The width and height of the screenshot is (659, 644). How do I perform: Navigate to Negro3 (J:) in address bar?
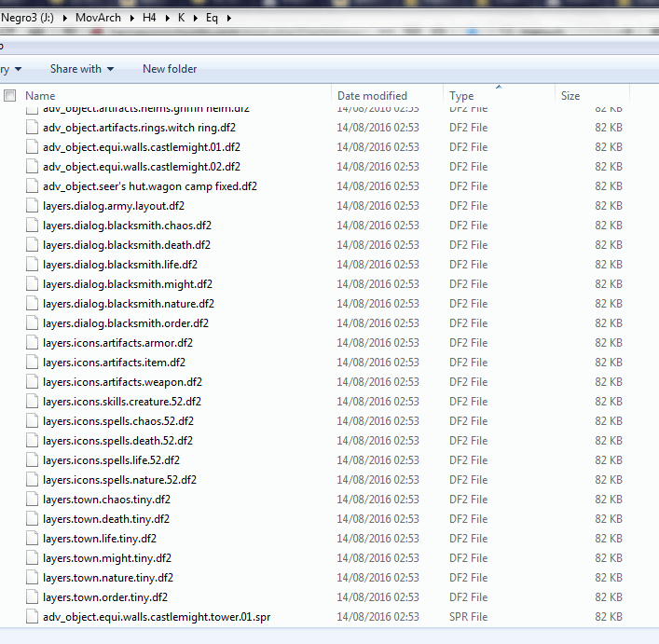(27, 18)
